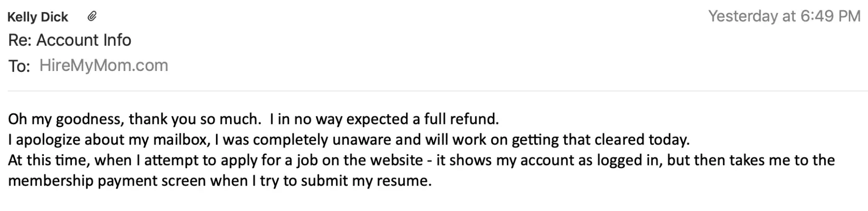Open recipient HireMyMom.com address
Screen dimensions: 868x211
pyautogui.click(x=104, y=65)
